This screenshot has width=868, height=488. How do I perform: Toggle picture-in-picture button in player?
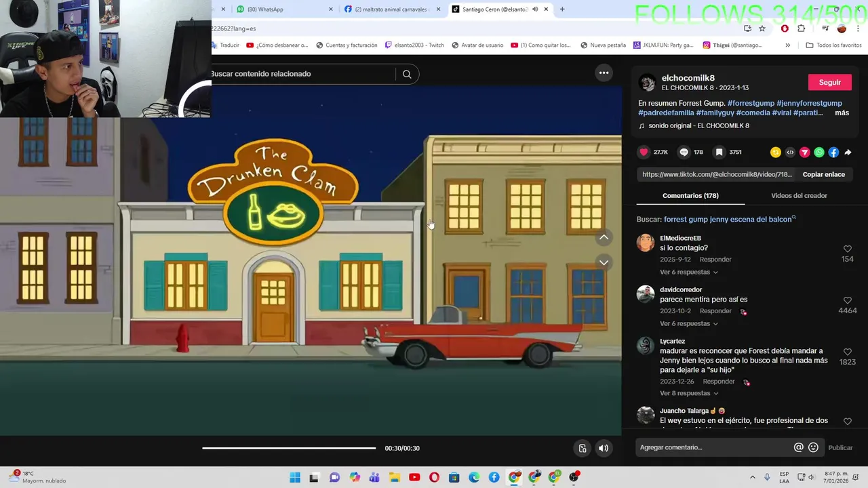tap(583, 448)
